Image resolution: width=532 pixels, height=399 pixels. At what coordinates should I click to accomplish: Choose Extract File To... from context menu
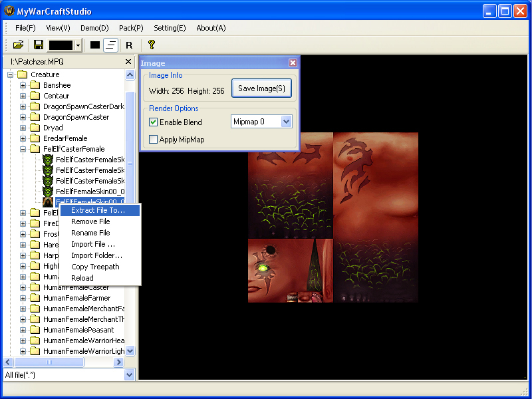click(100, 210)
